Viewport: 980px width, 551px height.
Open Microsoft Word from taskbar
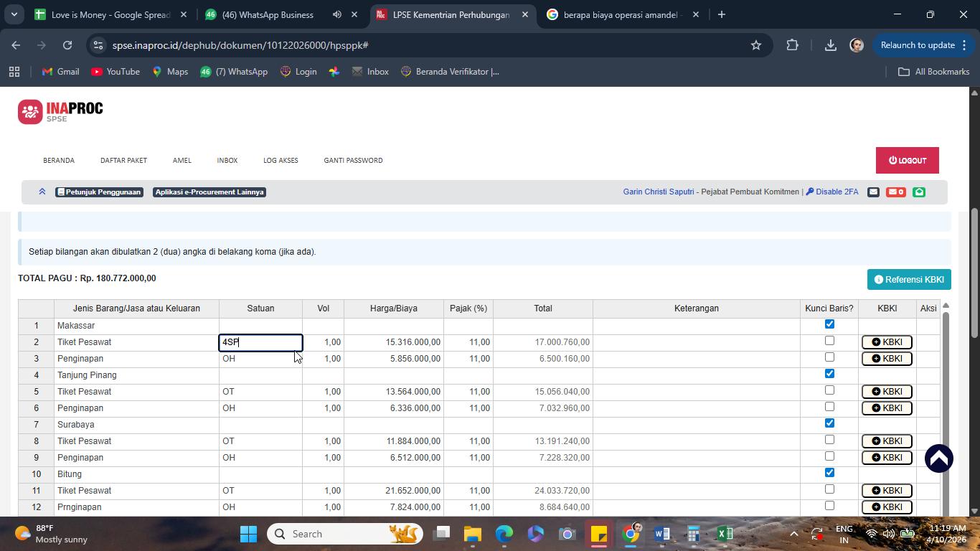(661, 534)
